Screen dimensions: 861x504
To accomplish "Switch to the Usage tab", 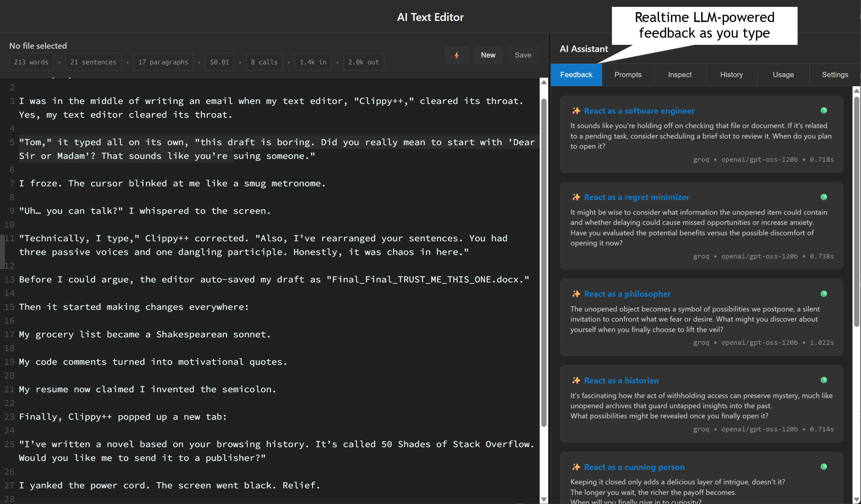I will click(783, 75).
